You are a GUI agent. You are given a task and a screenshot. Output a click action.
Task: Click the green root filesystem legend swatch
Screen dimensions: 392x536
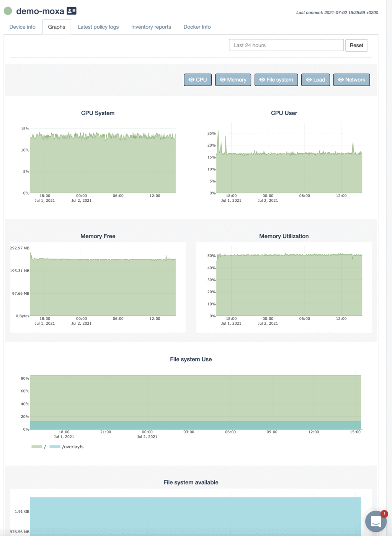[37, 447]
